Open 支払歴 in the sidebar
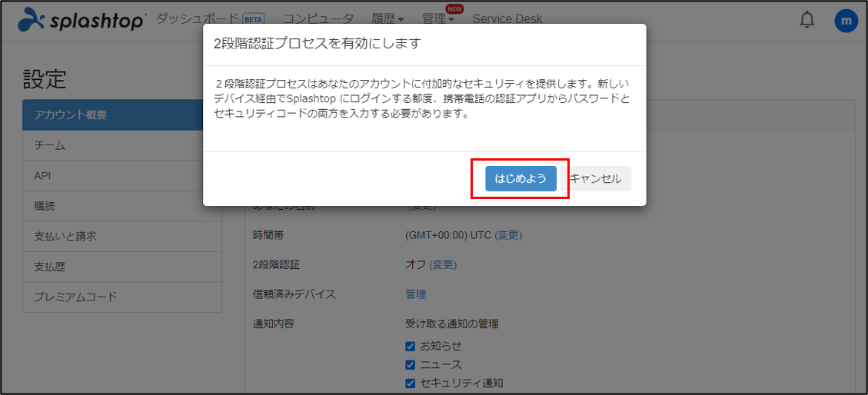The height and width of the screenshot is (395, 868). coord(121,267)
